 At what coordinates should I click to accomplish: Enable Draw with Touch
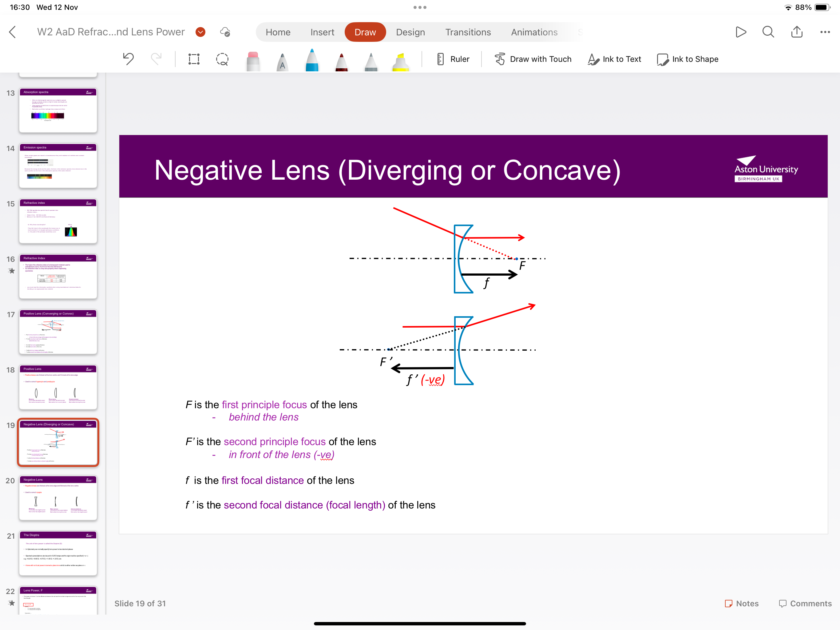coord(533,59)
